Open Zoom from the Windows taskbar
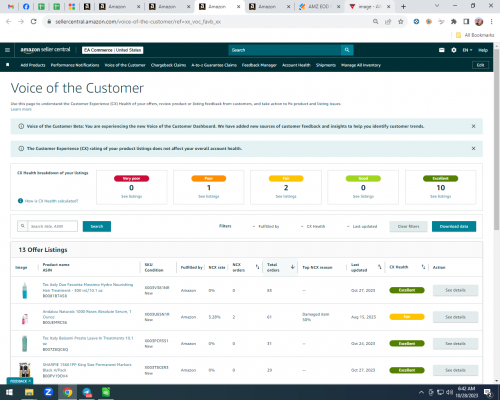This screenshot has height=400, width=500. tap(48, 392)
